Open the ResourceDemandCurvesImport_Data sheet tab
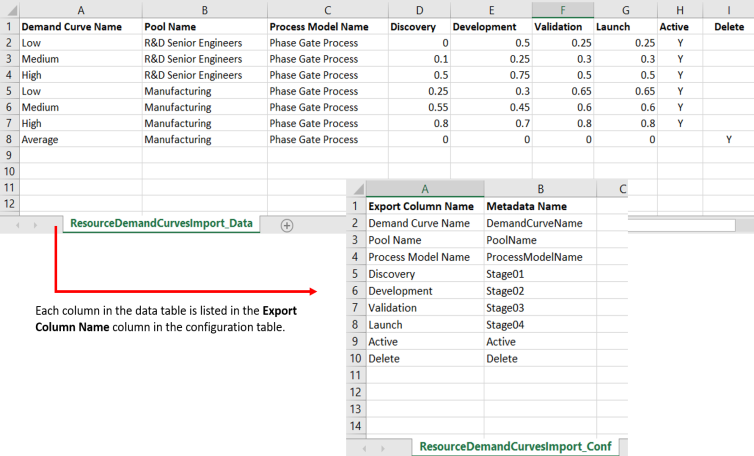The image size is (754, 456). click(x=161, y=223)
